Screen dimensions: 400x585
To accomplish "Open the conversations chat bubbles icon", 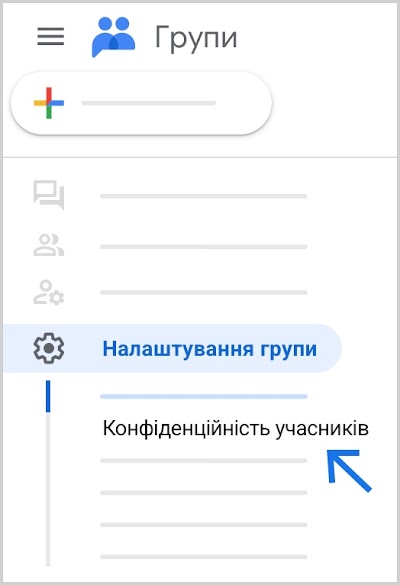I will pos(49,195).
